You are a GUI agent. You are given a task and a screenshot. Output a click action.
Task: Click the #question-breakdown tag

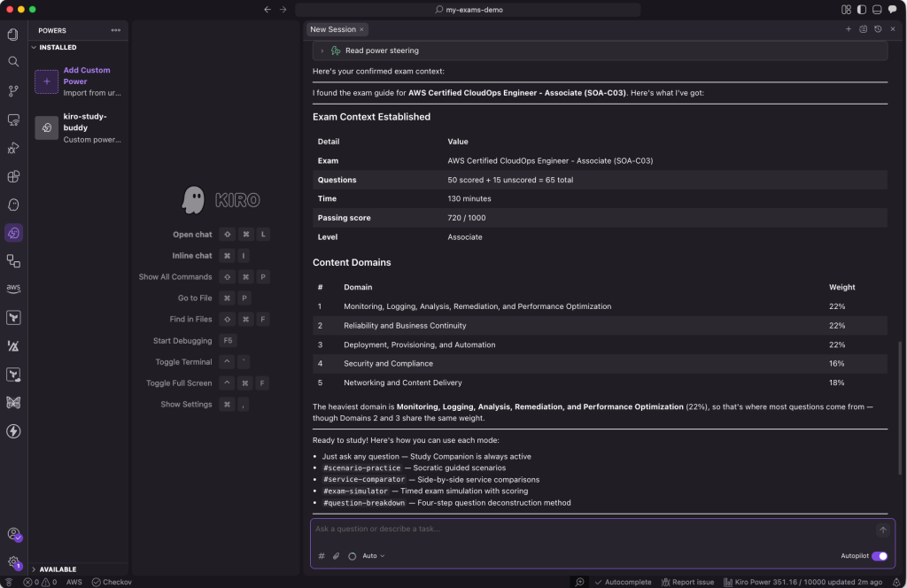[x=364, y=503]
